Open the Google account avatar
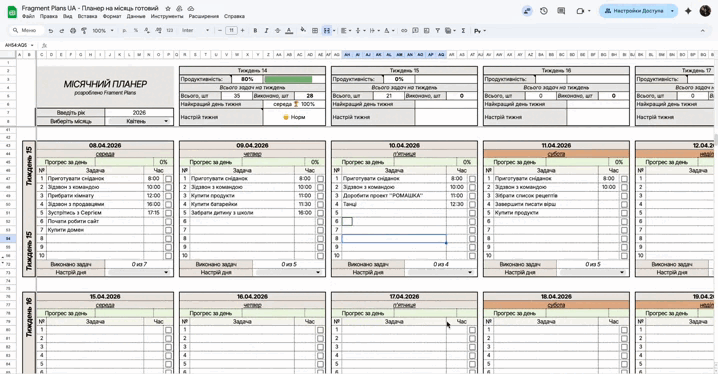The image size is (718, 374). point(705,11)
